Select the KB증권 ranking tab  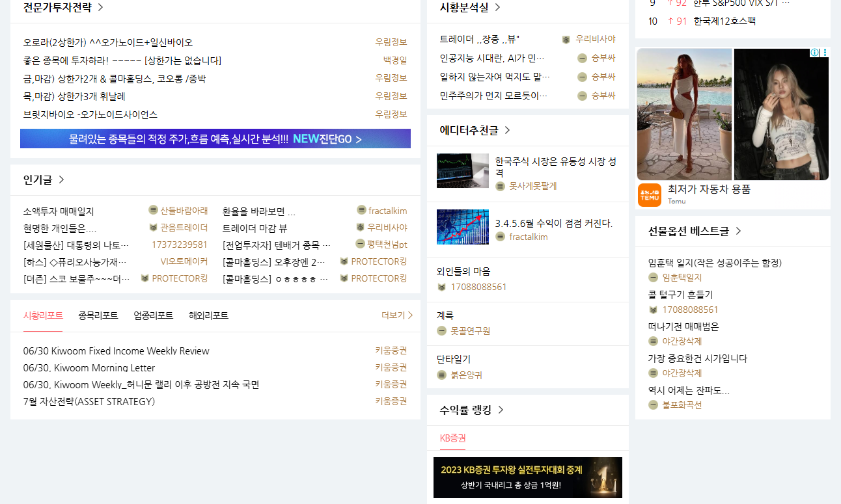(x=452, y=438)
